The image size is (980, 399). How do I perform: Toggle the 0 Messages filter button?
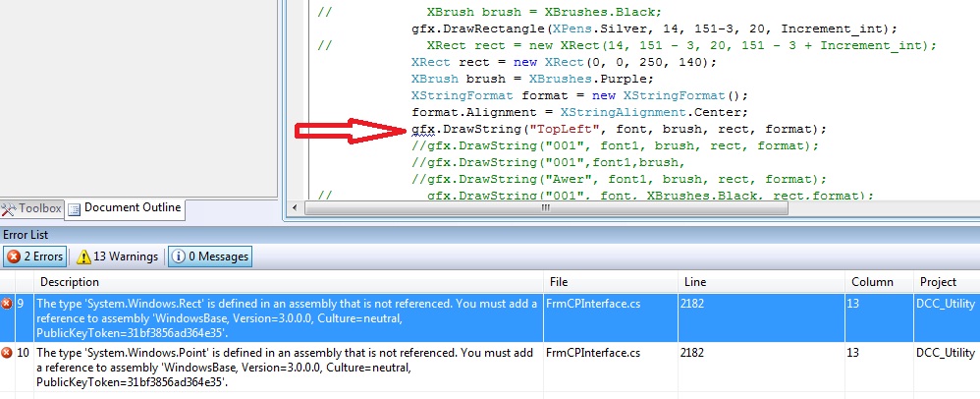[x=210, y=256]
